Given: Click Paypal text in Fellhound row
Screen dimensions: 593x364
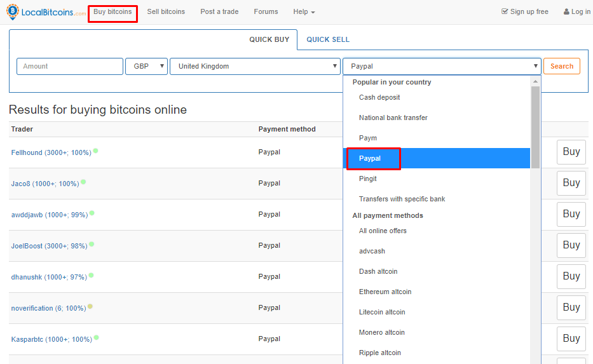Looking at the screenshot, I should click(x=269, y=152).
